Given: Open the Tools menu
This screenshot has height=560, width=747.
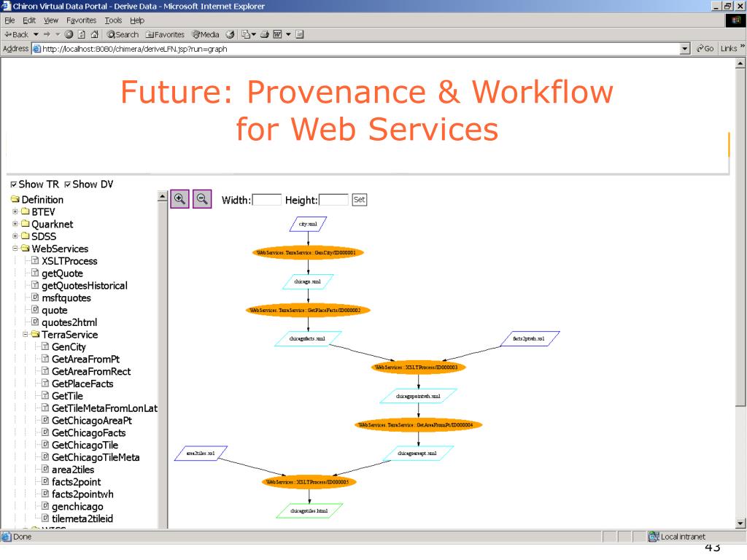Looking at the screenshot, I should 113,20.
